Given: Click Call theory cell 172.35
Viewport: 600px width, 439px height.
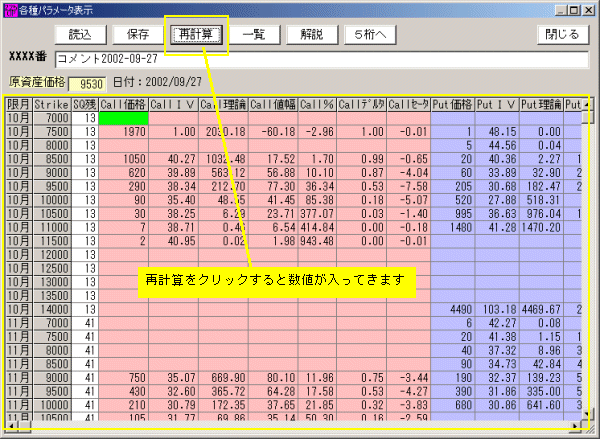Looking at the screenshot, I should pos(223,405).
